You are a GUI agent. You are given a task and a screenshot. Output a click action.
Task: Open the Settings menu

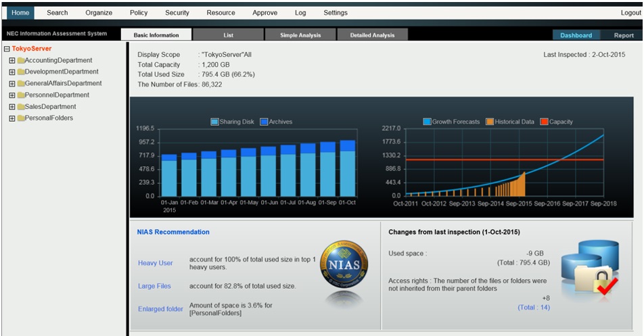tap(335, 13)
